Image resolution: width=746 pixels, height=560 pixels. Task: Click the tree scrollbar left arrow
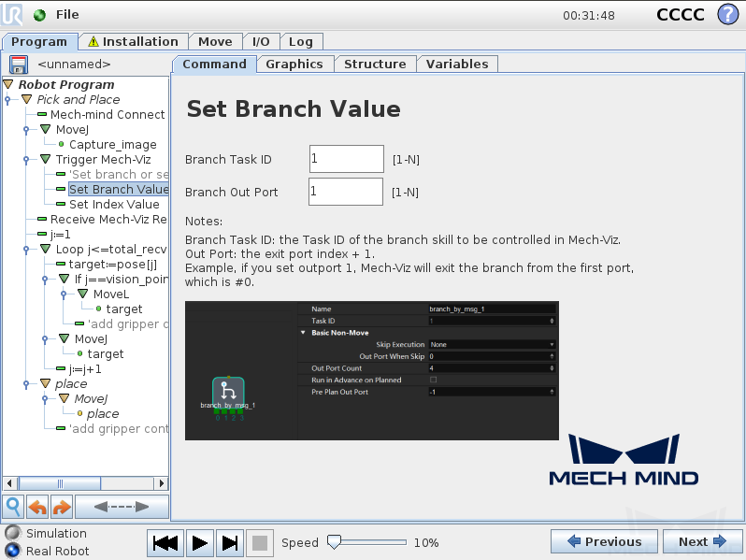pyautogui.click(x=9, y=484)
